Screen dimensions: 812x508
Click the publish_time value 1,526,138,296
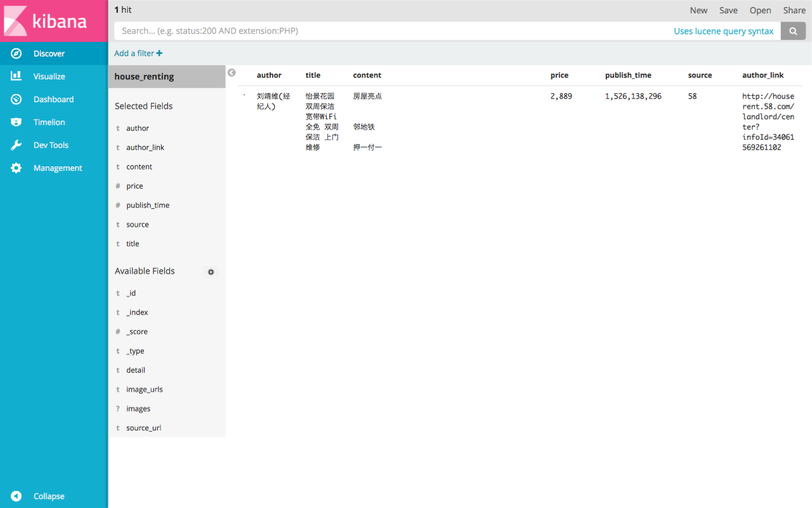point(633,97)
